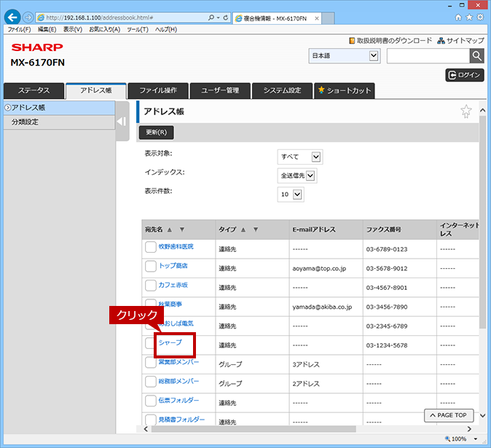The width and height of the screenshot is (491, 448).
Task: Check the box beside トップ商店
Action: (150, 266)
